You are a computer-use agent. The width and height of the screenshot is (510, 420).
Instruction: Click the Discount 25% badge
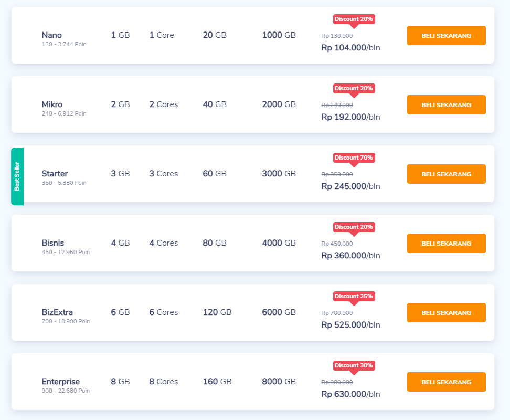[354, 296]
